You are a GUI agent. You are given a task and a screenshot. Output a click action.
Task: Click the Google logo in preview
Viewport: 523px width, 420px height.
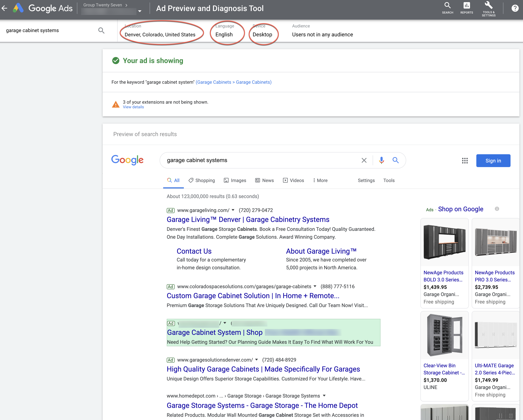127,160
